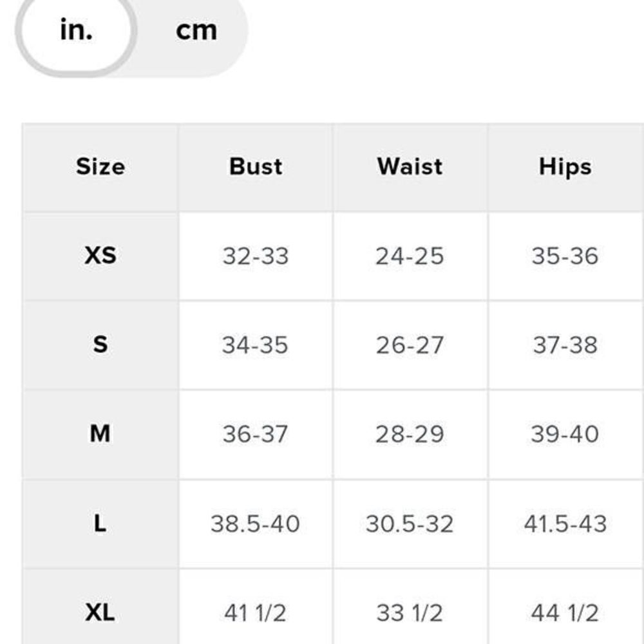This screenshot has height=644, width=644.
Task: Click the M hips value 39-40
Action: 565,434
